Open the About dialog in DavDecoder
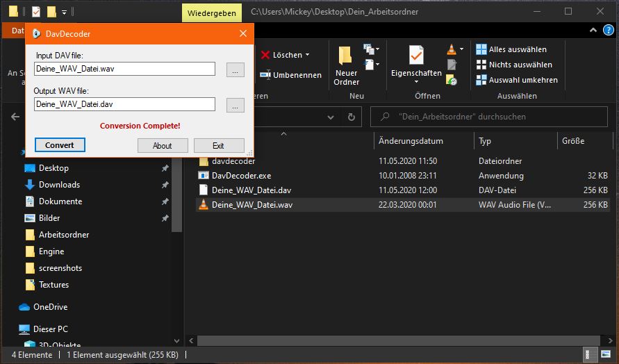The image size is (619, 364). tap(162, 145)
